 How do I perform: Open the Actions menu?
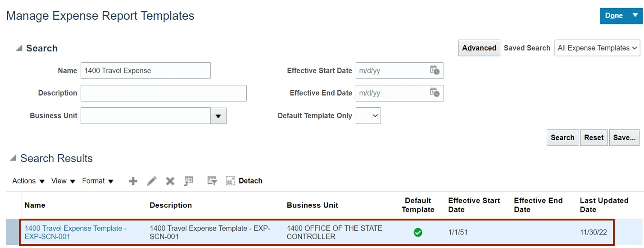tap(28, 181)
